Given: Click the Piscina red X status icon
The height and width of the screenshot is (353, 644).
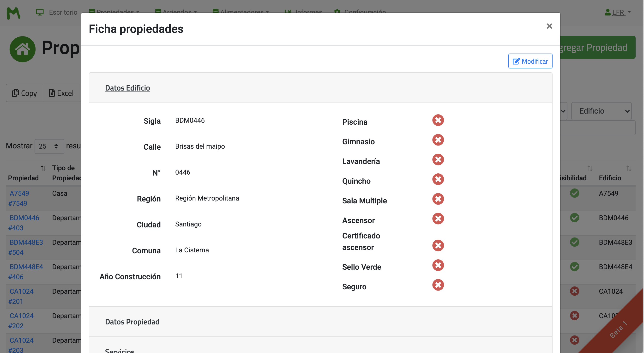Looking at the screenshot, I should [438, 120].
